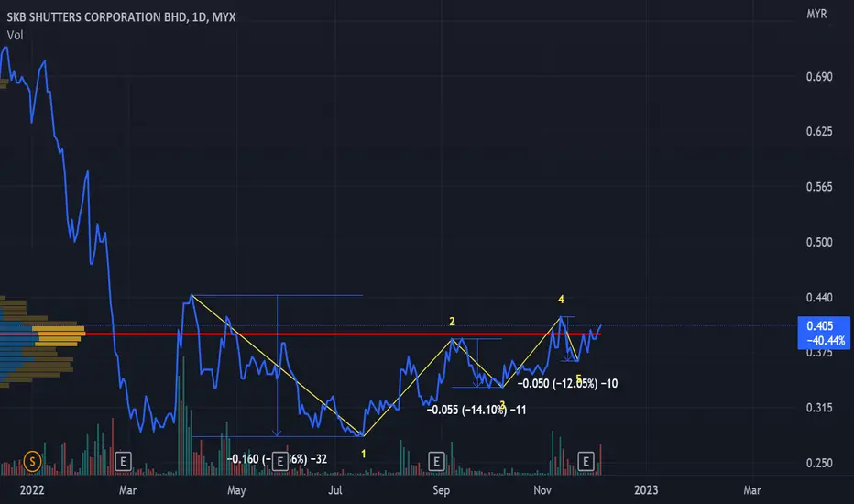Click the 2022 date axis label
Image resolution: width=854 pixels, height=504 pixels.
32,490
